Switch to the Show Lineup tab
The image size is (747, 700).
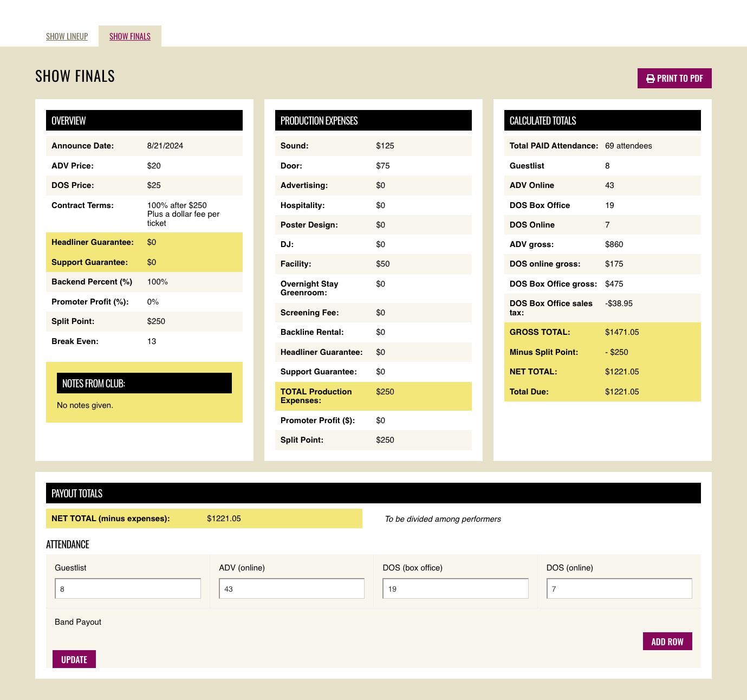coord(67,36)
